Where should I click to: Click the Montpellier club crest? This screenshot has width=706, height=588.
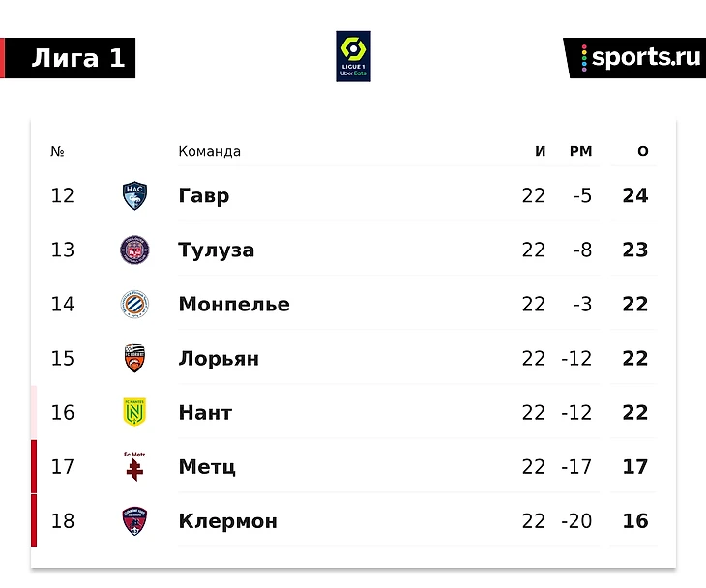(x=134, y=305)
